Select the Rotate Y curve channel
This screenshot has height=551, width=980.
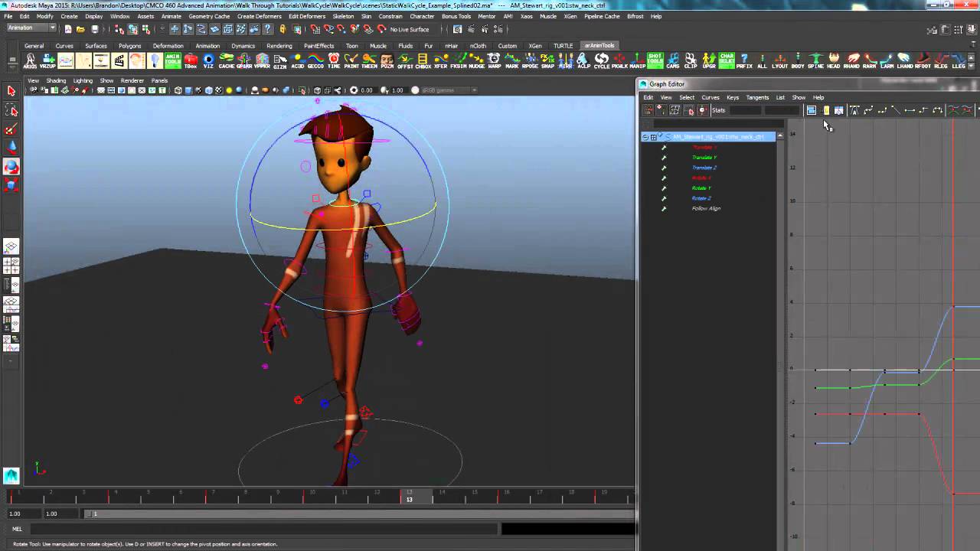click(701, 188)
